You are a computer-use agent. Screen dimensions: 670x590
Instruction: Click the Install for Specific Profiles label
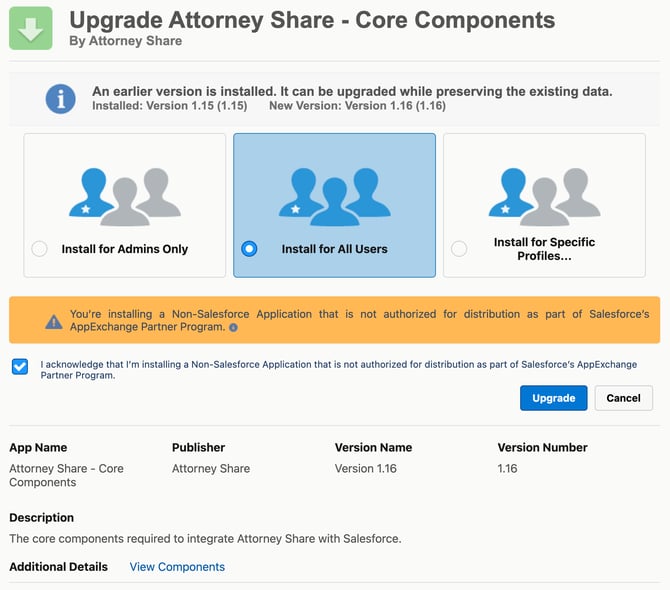point(544,249)
